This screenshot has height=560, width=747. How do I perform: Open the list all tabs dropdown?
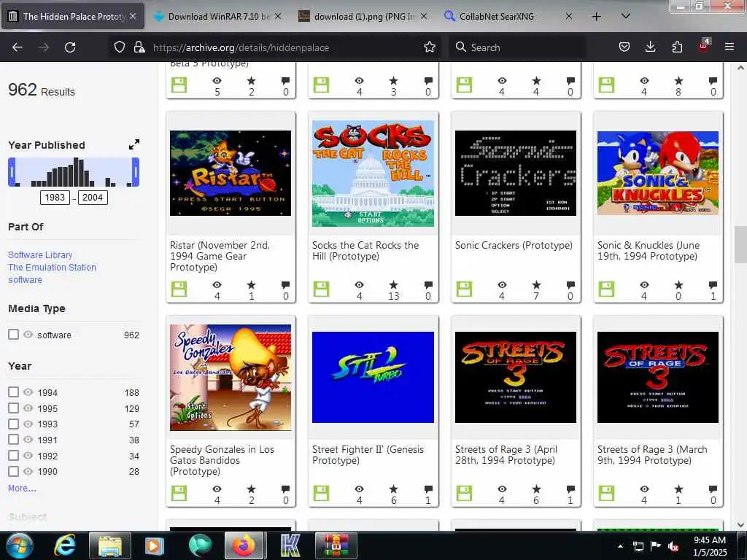point(626,16)
